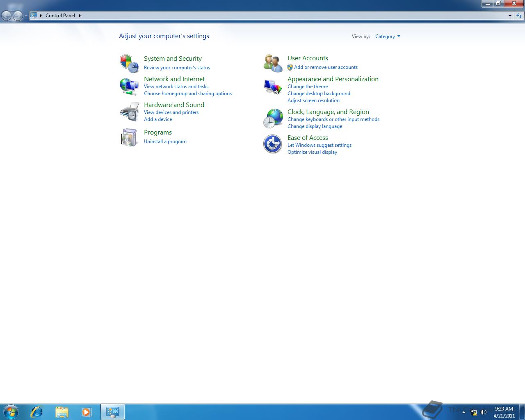Click Change desktop background
This screenshot has height=420, width=525.
pyautogui.click(x=319, y=94)
